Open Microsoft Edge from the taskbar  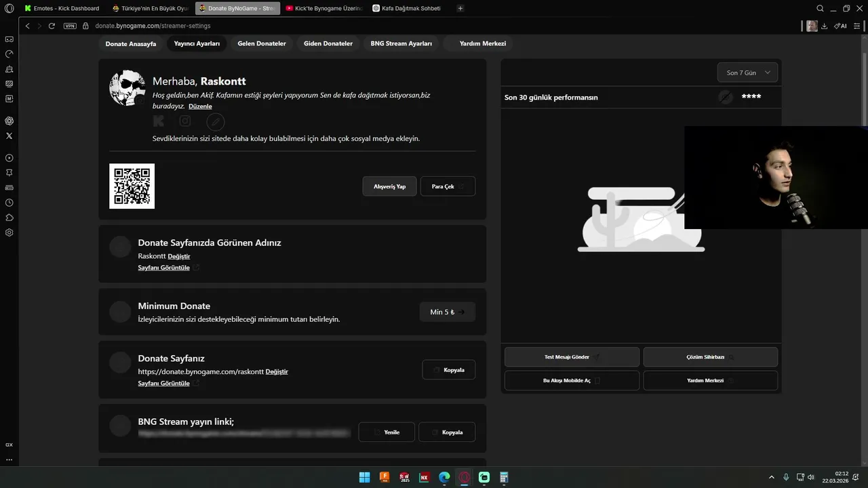click(x=444, y=477)
